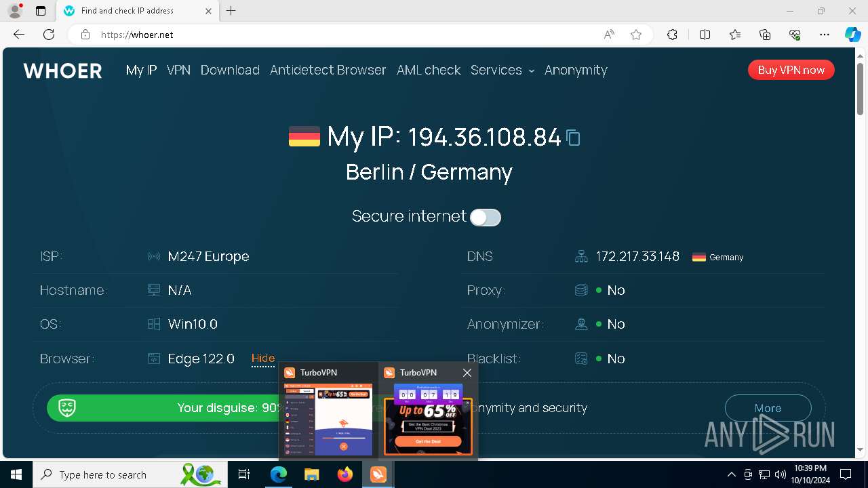
Task: Refresh the whoer.net page
Action: tap(49, 35)
